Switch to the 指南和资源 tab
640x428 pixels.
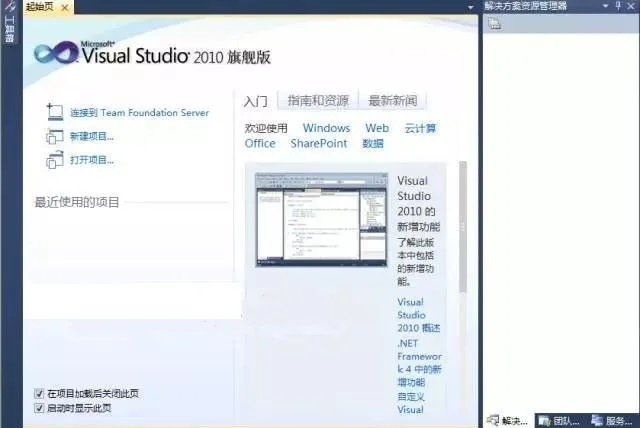tap(318, 100)
